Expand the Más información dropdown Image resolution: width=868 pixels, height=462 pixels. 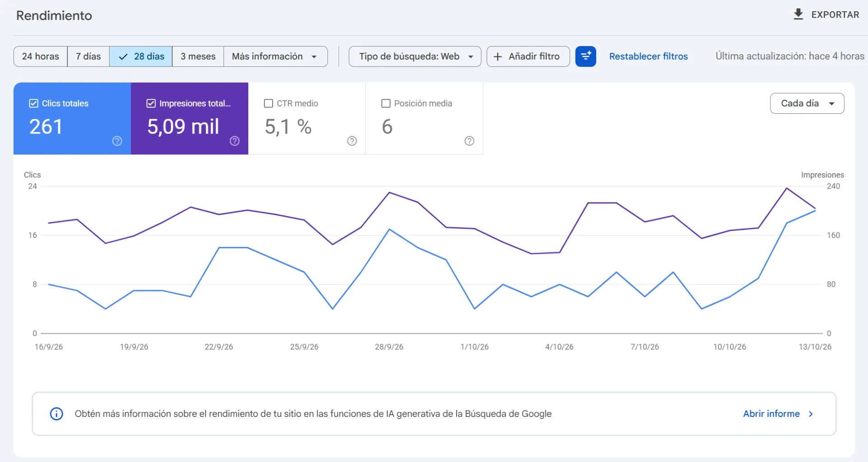click(x=275, y=56)
